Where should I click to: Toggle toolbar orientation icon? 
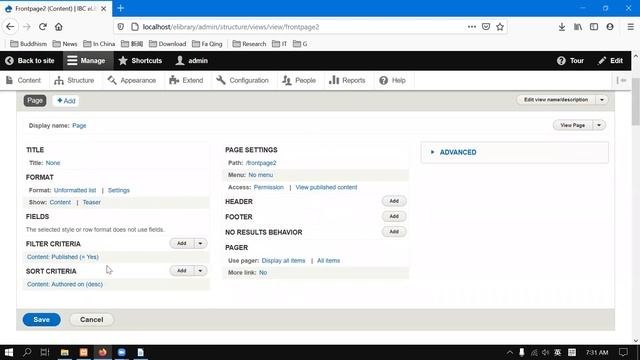click(x=622, y=80)
